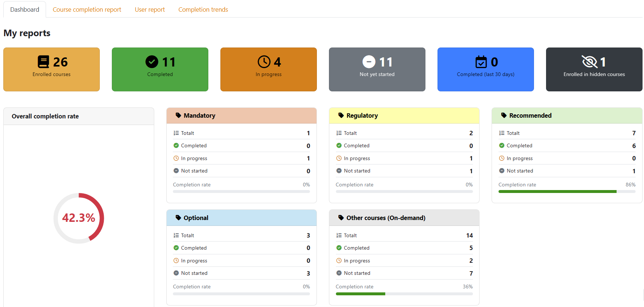644x307 pixels.
Task: Click the list icon next to Totalt in Recommended
Action: click(x=502, y=133)
